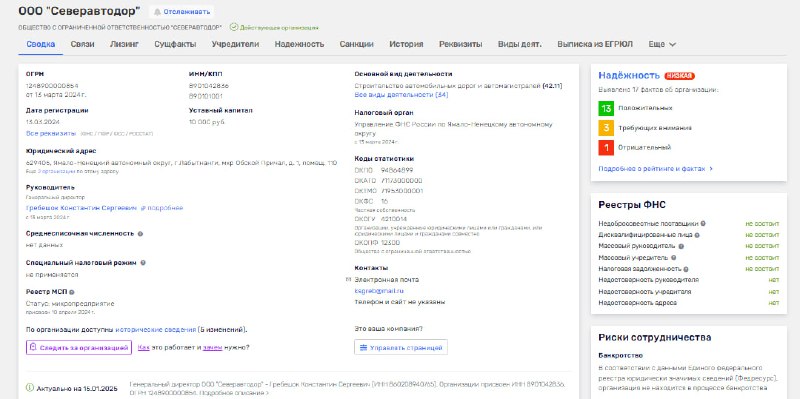
Task: Open the Надёжность heading link
Action: pyautogui.click(x=629, y=76)
